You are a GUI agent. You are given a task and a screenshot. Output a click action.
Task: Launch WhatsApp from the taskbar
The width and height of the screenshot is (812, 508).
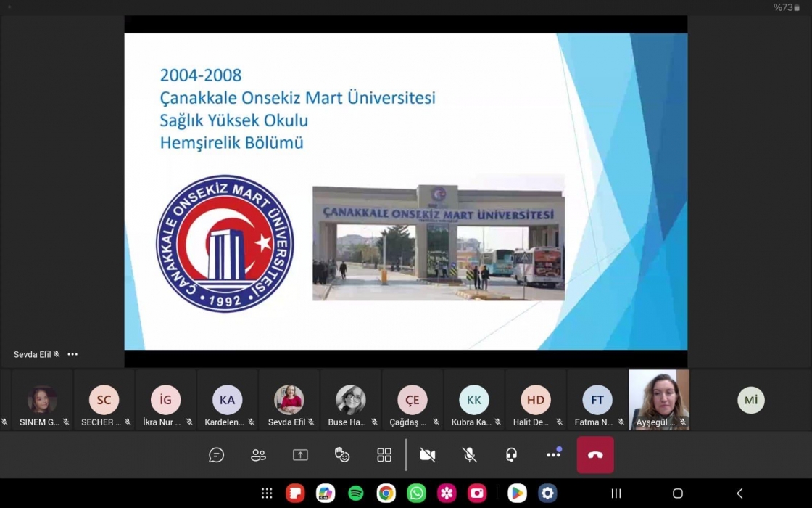click(416, 493)
